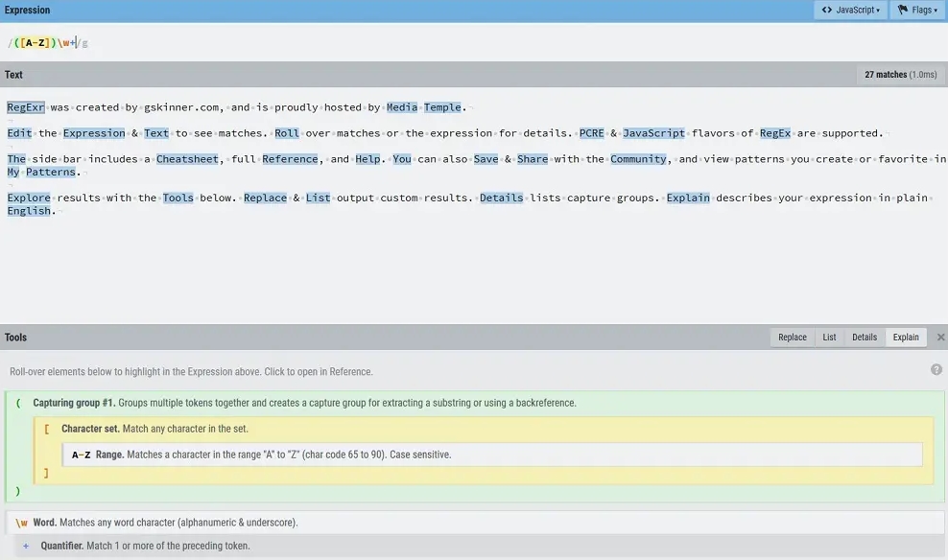This screenshot has height=560, width=948.
Task: Click the highlighted match 'Expression'
Action: coord(94,133)
